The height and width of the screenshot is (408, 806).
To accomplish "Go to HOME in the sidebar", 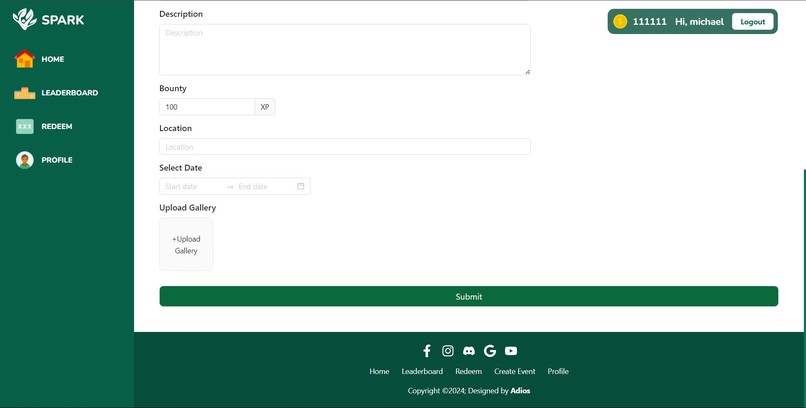I will pyautogui.click(x=53, y=59).
